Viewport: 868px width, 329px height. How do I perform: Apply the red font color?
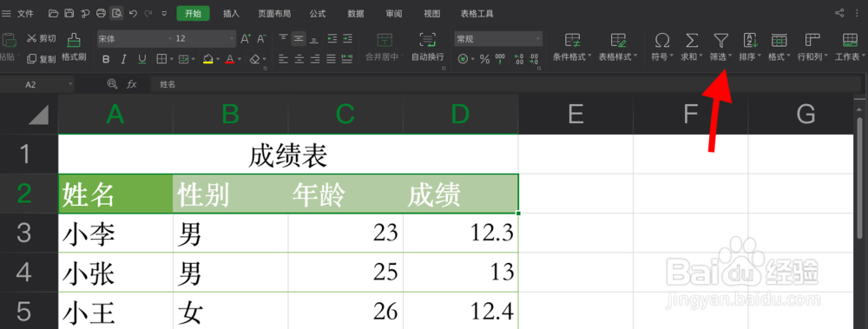(231, 59)
